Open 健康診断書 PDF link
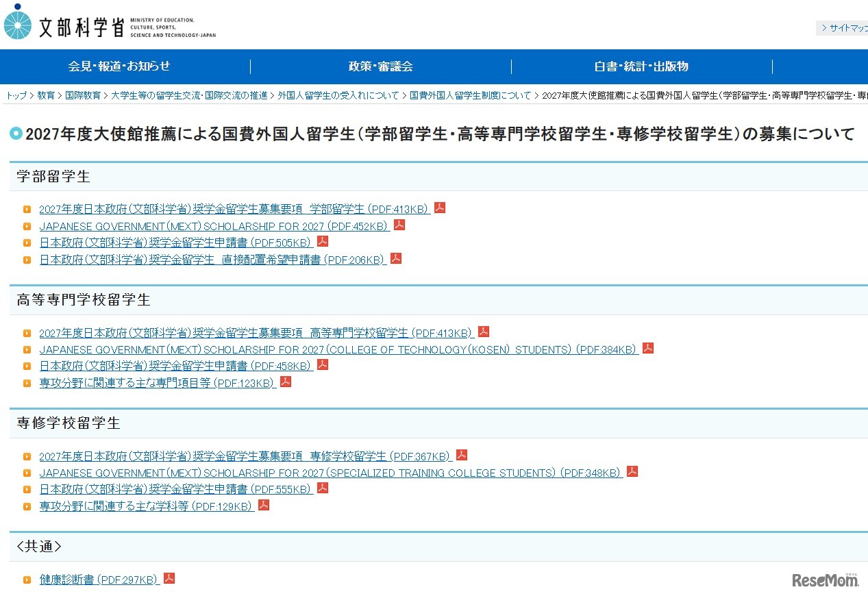Viewport: 868px width, 596px height. coord(99,580)
